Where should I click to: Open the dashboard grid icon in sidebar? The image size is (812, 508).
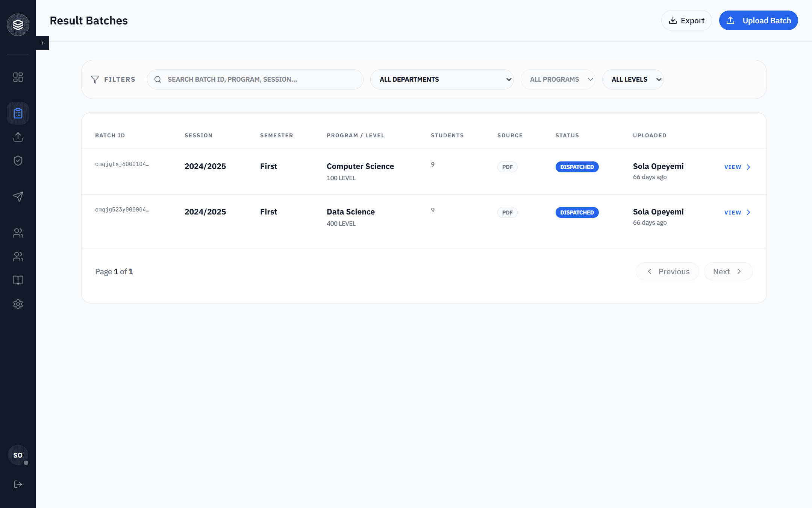(x=18, y=77)
